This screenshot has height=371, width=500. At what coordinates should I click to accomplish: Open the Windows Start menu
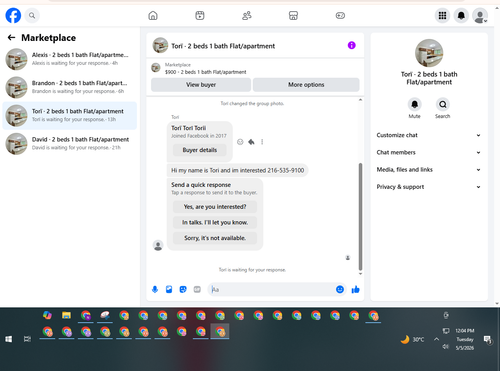[9, 339]
